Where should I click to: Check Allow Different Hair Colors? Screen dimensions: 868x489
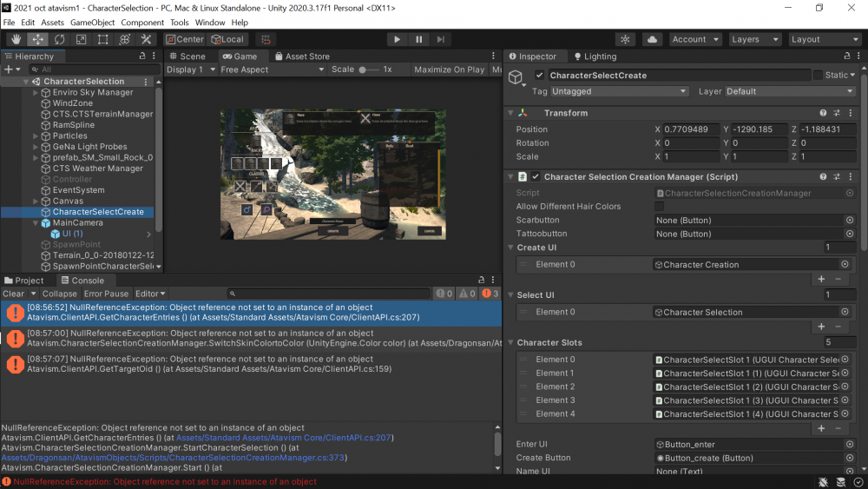660,207
